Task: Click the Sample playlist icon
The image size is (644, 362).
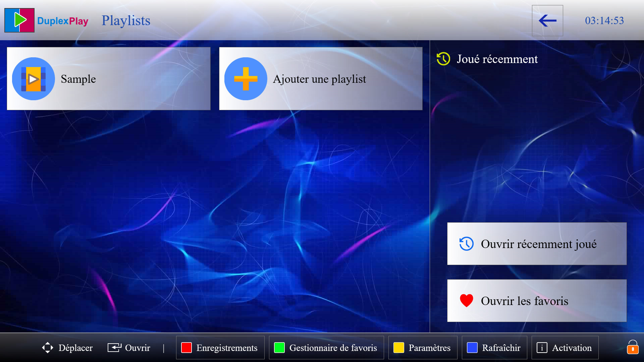Action: click(33, 79)
